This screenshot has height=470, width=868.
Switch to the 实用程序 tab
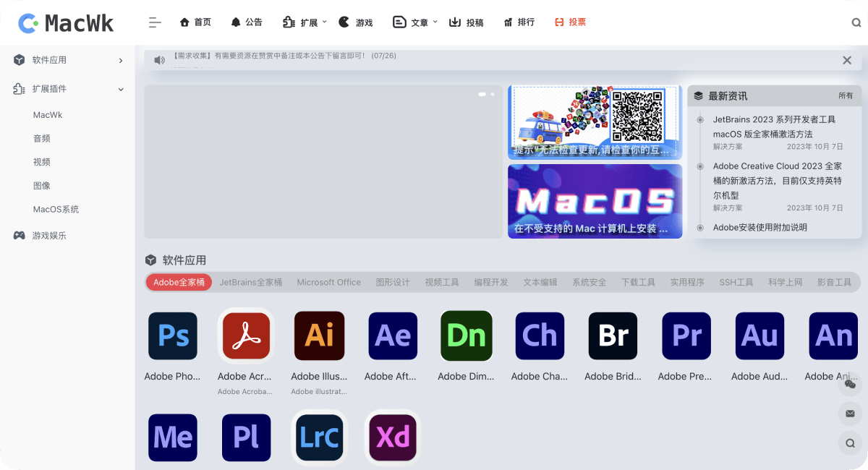(x=687, y=282)
